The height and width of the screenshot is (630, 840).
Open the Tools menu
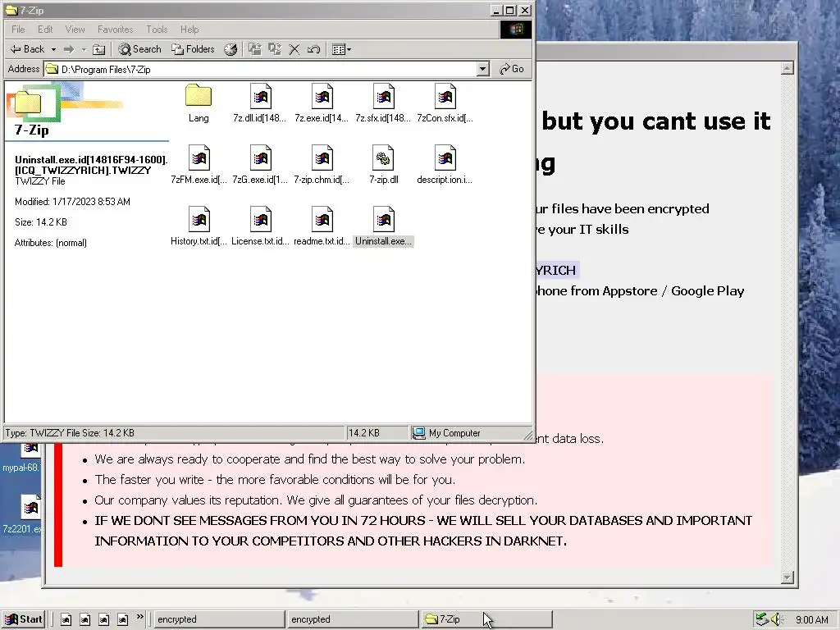point(157,30)
